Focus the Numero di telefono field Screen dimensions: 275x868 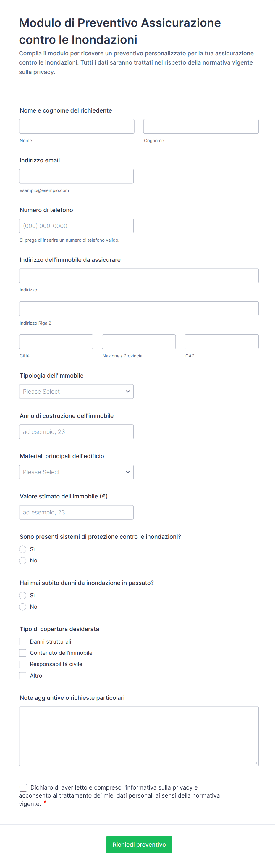pos(76,226)
